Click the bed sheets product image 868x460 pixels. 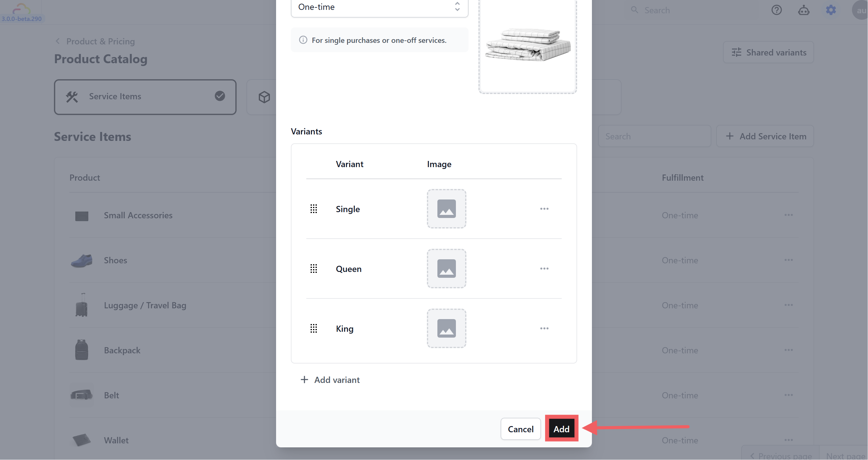pos(527,45)
